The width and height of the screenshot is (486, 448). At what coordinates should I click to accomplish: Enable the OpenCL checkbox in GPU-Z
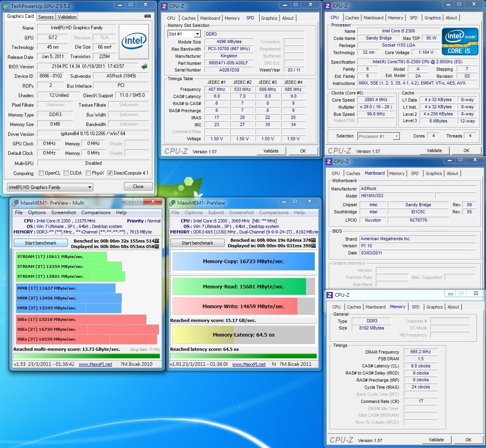pyautogui.click(x=41, y=173)
